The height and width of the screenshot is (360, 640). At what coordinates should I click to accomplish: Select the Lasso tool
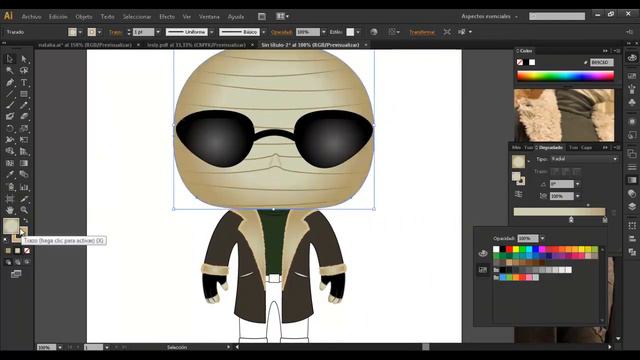(x=24, y=71)
